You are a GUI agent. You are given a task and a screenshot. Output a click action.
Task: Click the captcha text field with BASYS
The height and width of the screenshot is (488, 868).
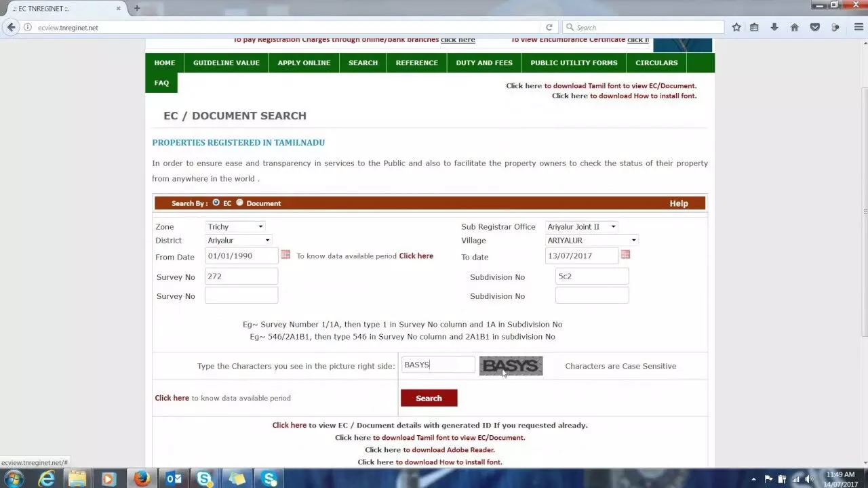tap(438, 365)
